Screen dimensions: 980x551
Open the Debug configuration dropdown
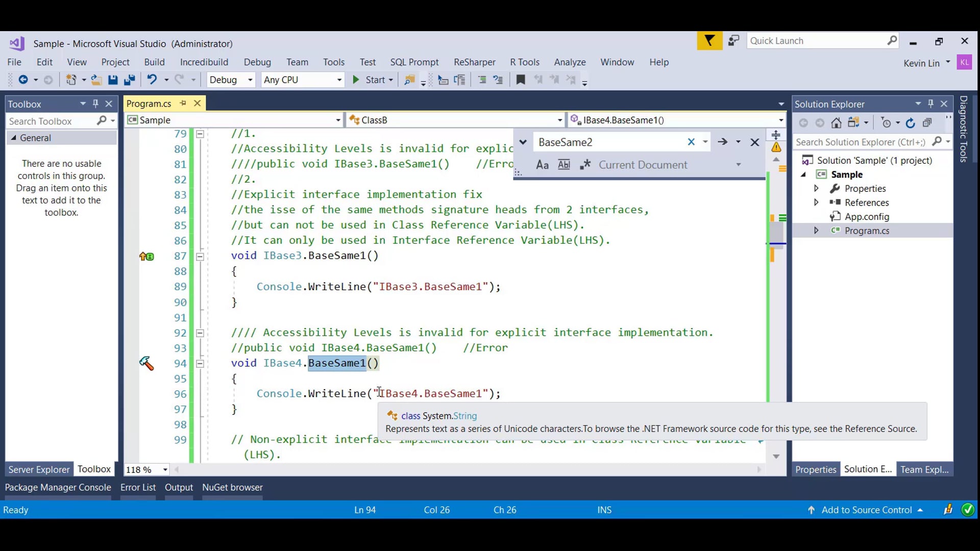click(231, 80)
